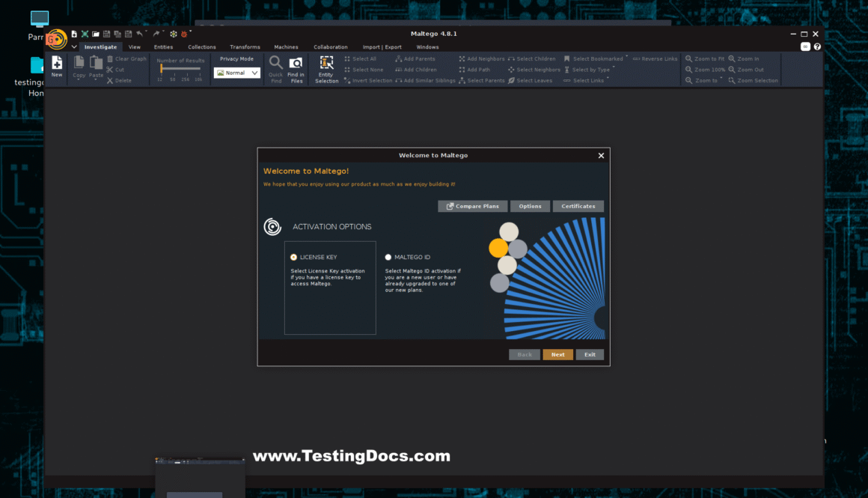Choose the Maltego ID activation option

388,258
